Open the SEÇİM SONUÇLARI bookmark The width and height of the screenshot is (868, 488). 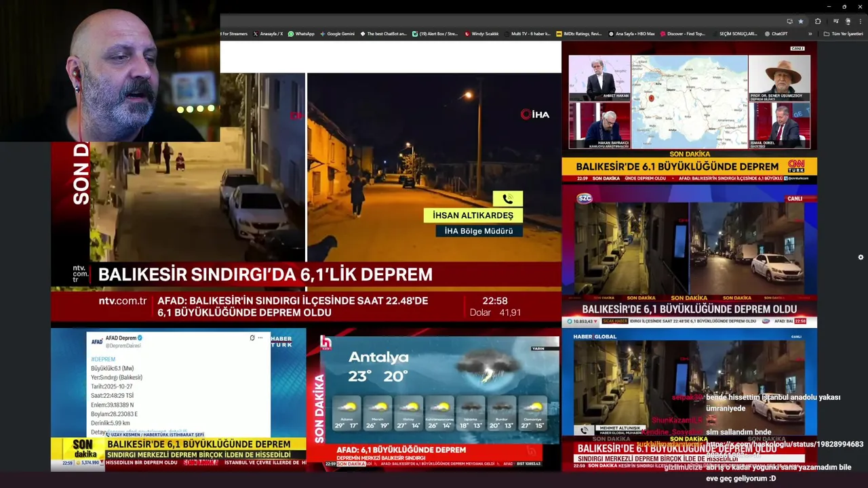click(x=734, y=33)
